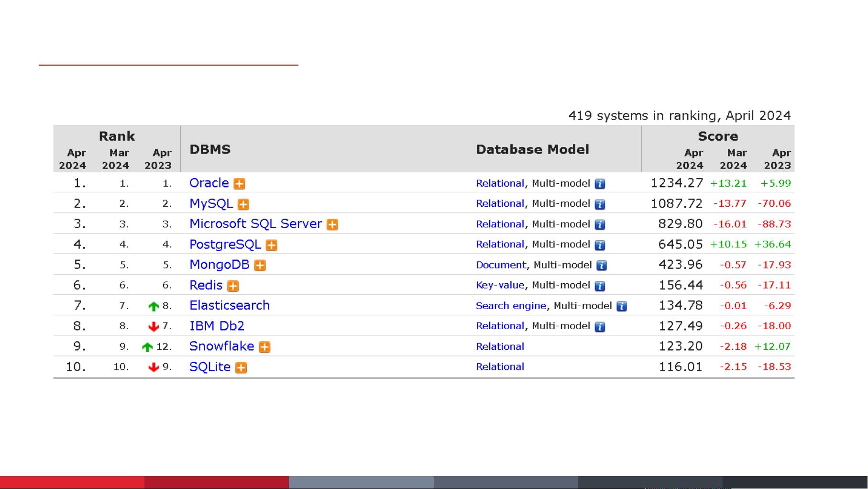Click the Relational link in MySQL's row
This screenshot has height=489, width=868.
pyautogui.click(x=500, y=203)
